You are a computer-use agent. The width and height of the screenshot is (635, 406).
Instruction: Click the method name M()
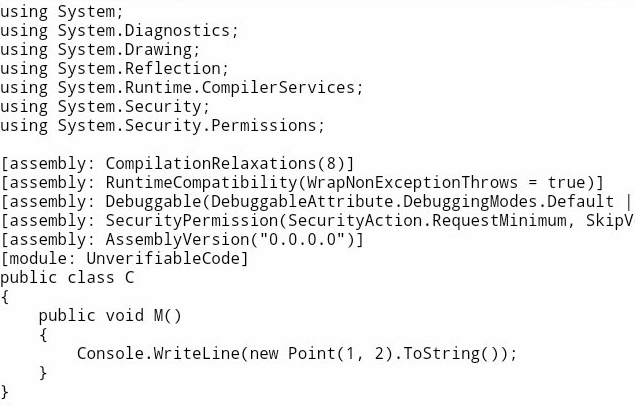point(168,317)
